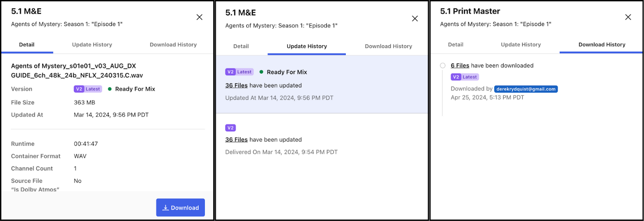The image size is (644, 221).
Task: Click V2 badge on the Delivered On entry
Action: tap(231, 128)
